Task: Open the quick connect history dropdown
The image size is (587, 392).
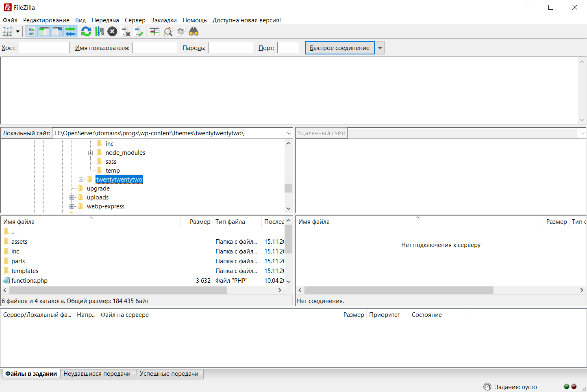Action: pos(380,48)
